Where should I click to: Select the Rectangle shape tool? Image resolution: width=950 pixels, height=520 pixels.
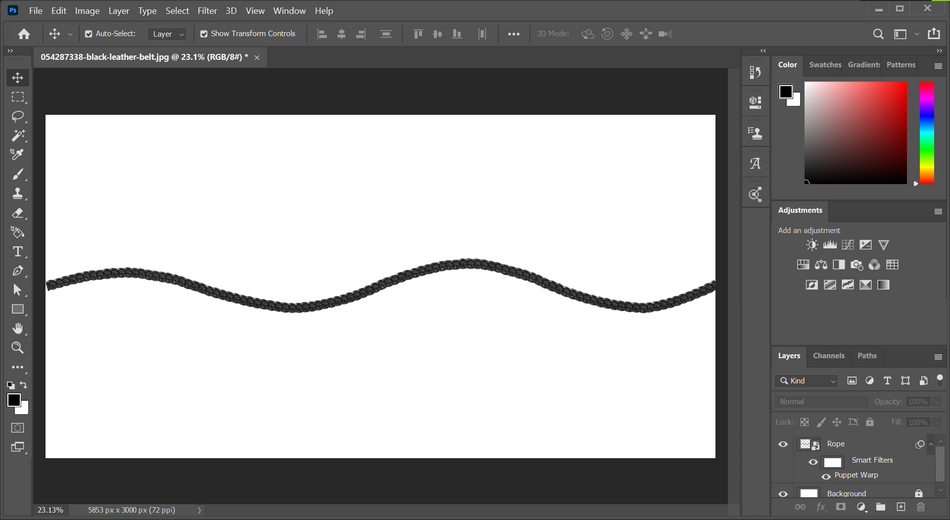[18, 309]
